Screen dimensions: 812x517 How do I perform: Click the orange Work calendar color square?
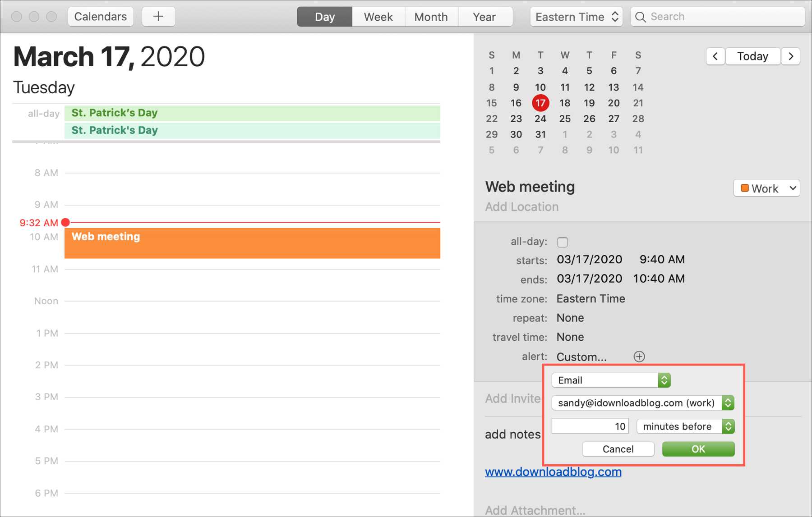click(x=745, y=188)
